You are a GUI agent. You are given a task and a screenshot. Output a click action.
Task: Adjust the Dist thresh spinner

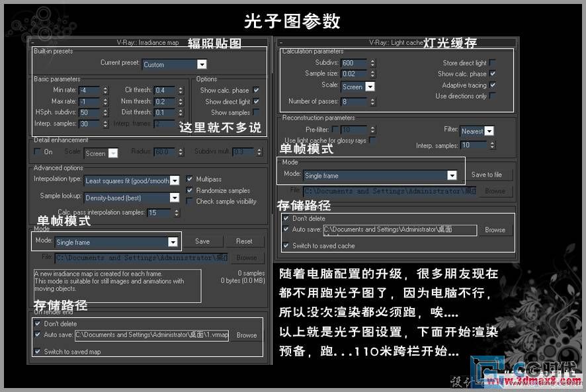(x=181, y=112)
